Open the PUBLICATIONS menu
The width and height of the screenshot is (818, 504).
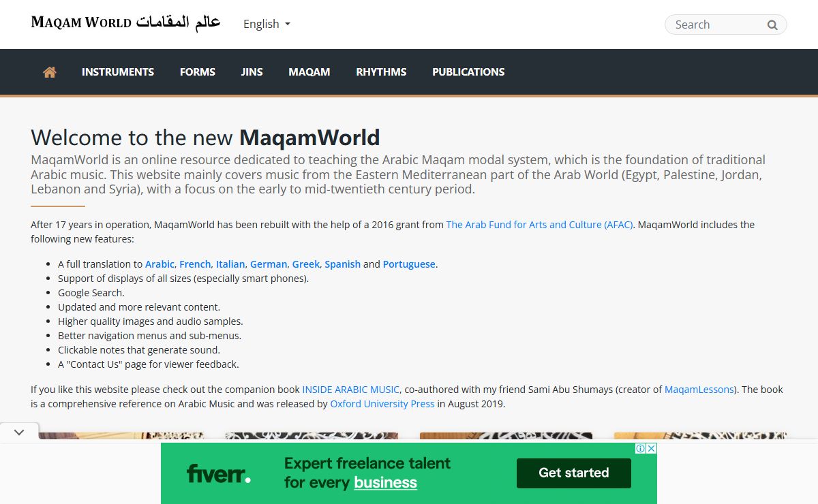tap(468, 72)
